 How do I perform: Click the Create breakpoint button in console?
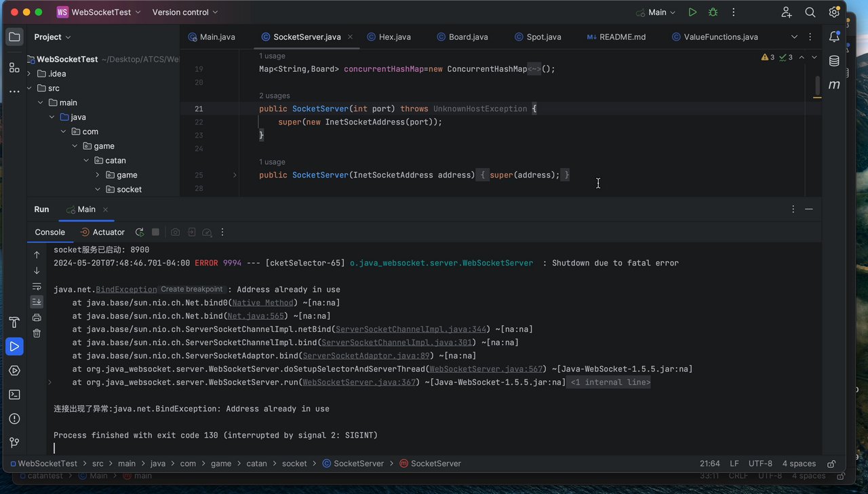[191, 289]
